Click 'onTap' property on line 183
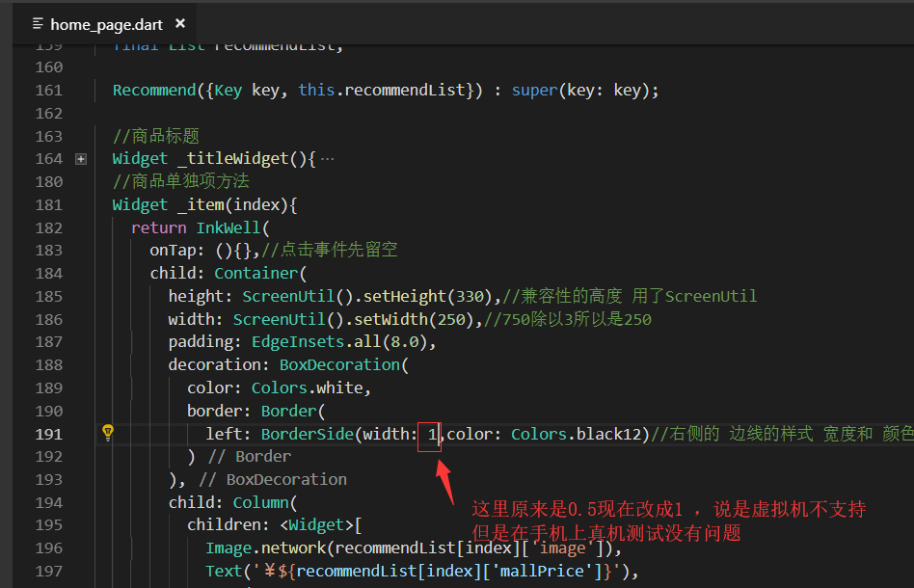The width and height of the screenshot is (914, 588). [x=173, y=251]
